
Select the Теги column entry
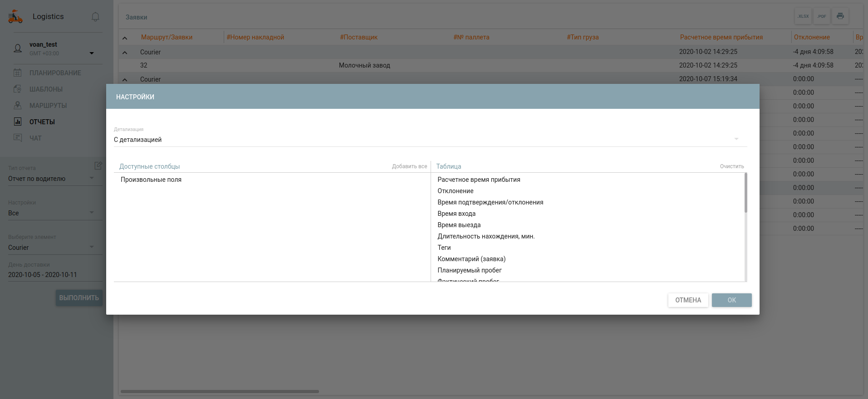tap(444, 248)
